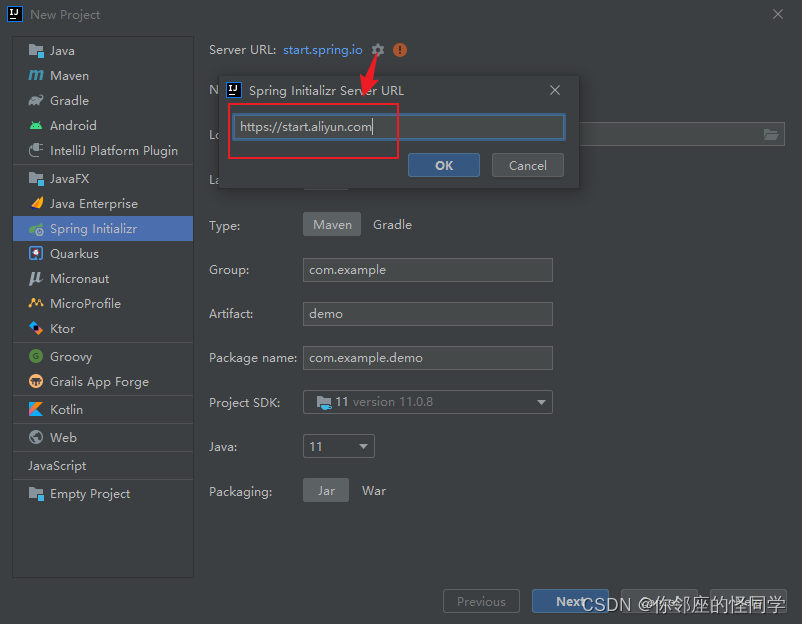Click the IntelliJ Platform Plugin icon
Viewport: 802px width, 624px height.
(36, 150)
